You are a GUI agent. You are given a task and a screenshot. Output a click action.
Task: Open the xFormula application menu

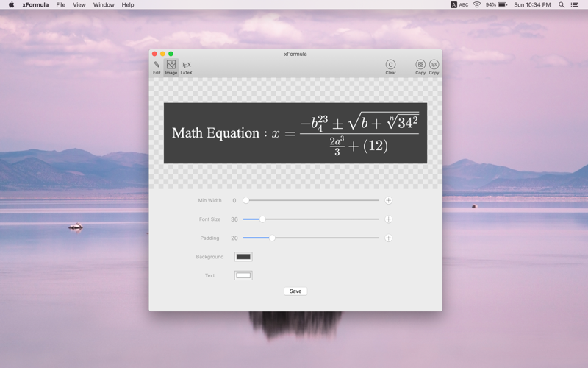click(35, 5)
